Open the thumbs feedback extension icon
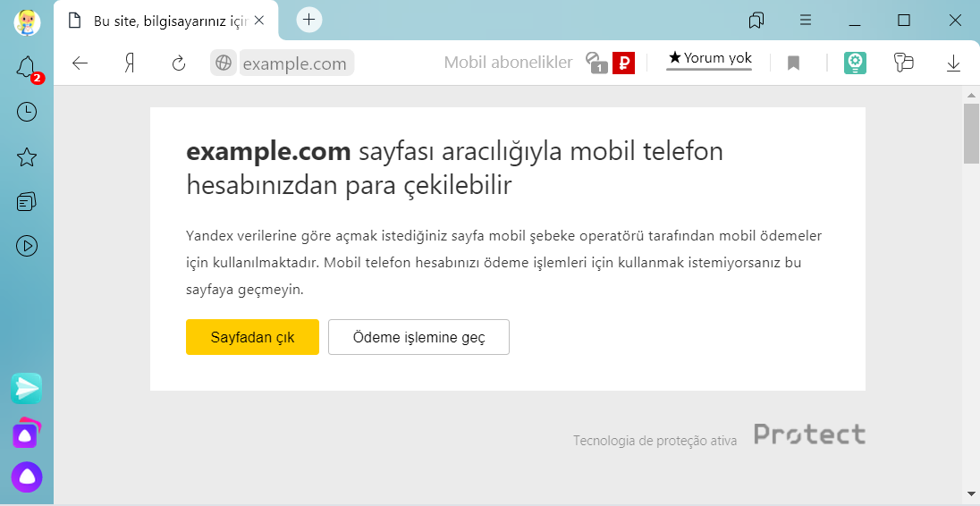This screenshot has width=980, height=506. (x=904, y=63)
